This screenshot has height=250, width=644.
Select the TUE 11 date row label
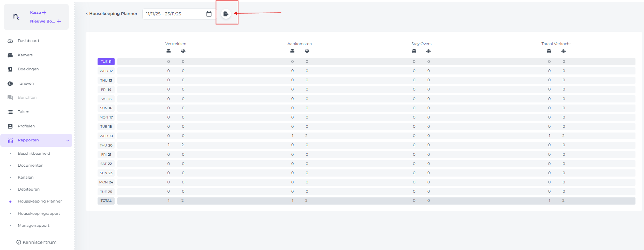pos(106,62)
